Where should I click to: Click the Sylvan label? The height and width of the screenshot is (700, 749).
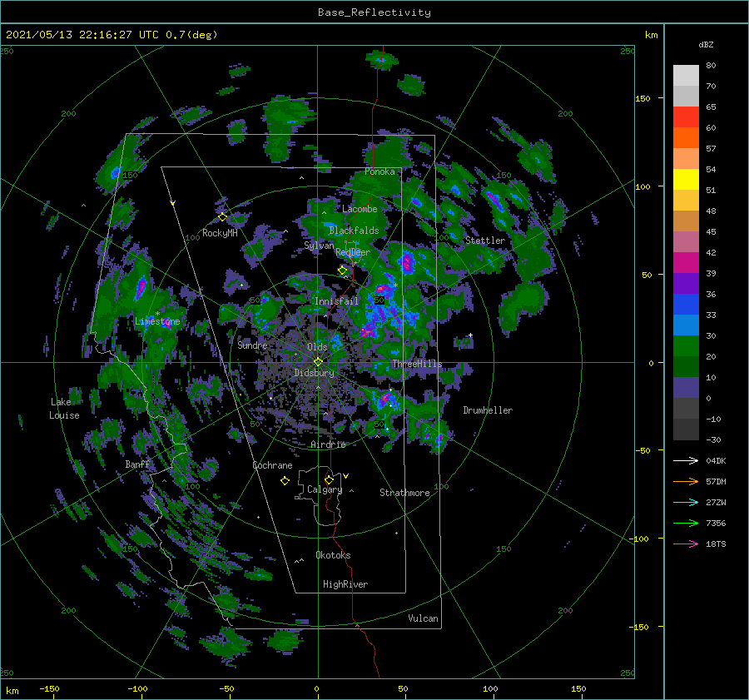pyautogui.click(x=319, y=246)
